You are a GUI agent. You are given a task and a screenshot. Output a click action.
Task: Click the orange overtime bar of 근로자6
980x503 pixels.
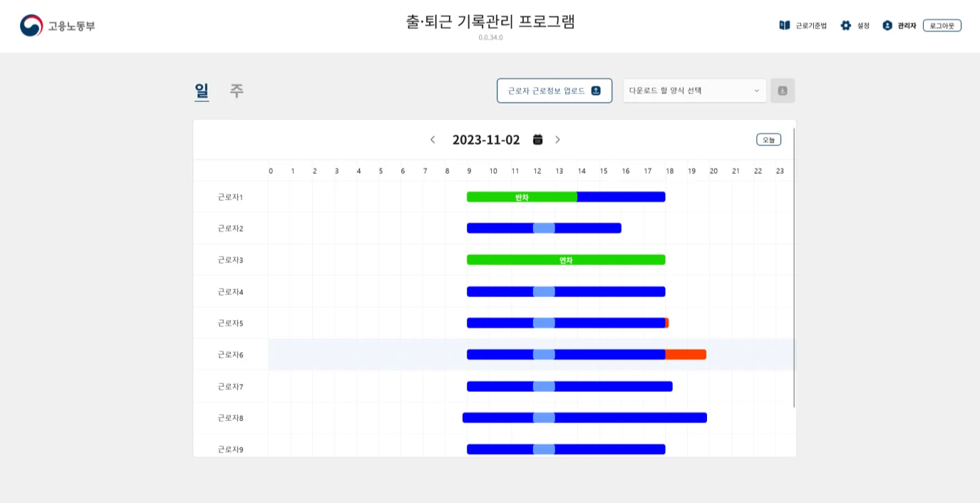pos(686,354)
